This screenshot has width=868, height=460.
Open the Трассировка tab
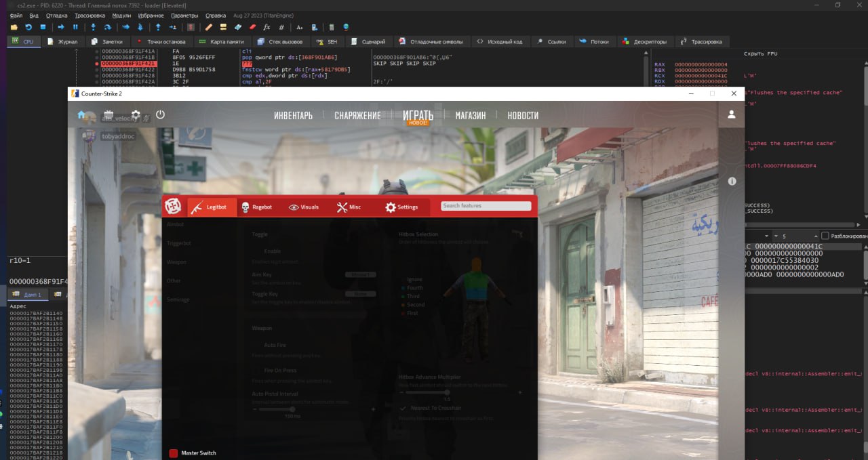(x=703, y=41)
